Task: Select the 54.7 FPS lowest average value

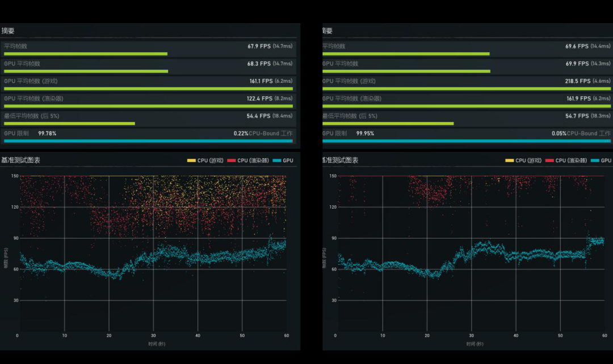Action: [577, 116]
